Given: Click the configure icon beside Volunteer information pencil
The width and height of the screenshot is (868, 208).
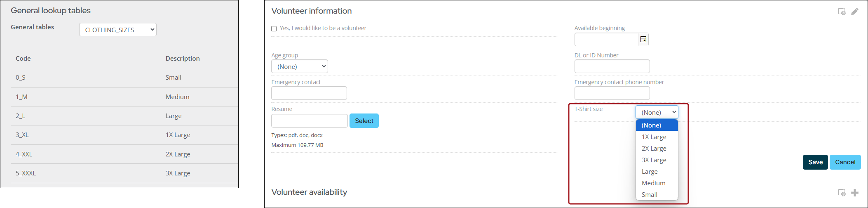Looking at the screenshot, I should click(842, 12).
